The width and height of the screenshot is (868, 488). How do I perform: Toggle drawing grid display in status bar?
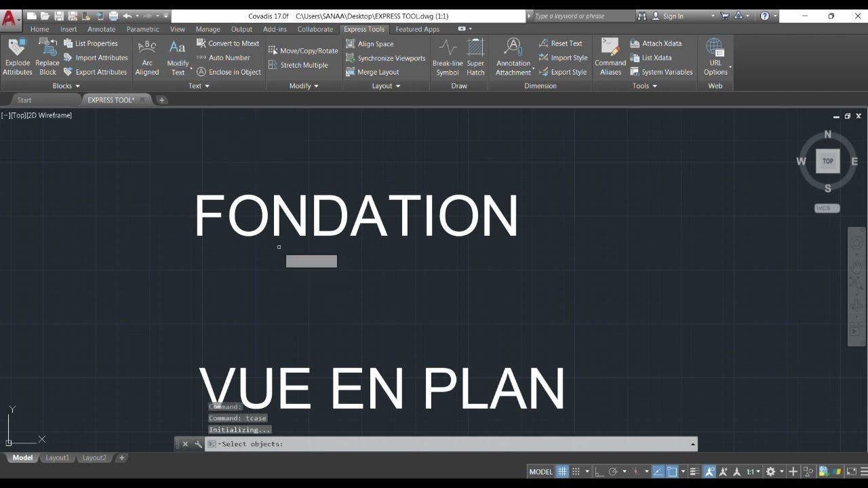point(562,472)
